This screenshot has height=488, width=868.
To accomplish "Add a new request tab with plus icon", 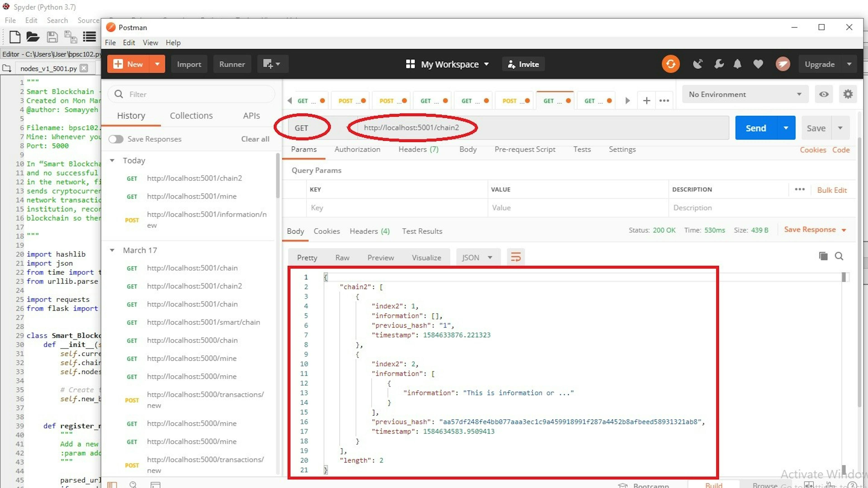I will [x=646, y=101].
